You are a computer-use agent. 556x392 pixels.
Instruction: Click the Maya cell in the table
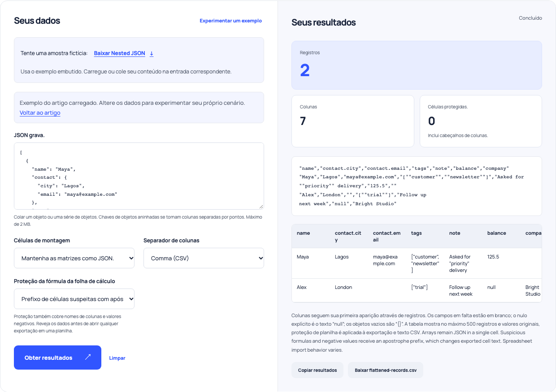point(310,263)
